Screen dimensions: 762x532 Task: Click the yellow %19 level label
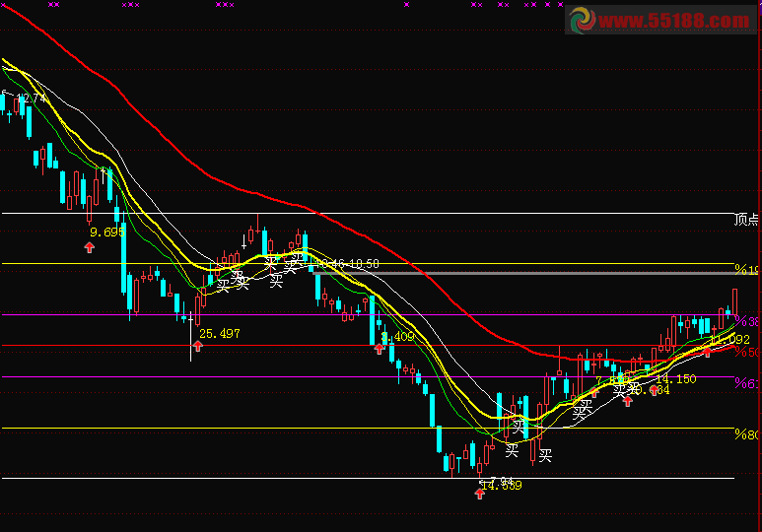coord(746,270)
